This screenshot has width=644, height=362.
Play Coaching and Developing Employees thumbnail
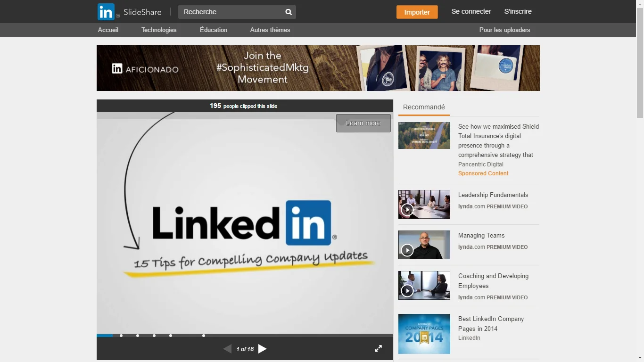(424, 285)
